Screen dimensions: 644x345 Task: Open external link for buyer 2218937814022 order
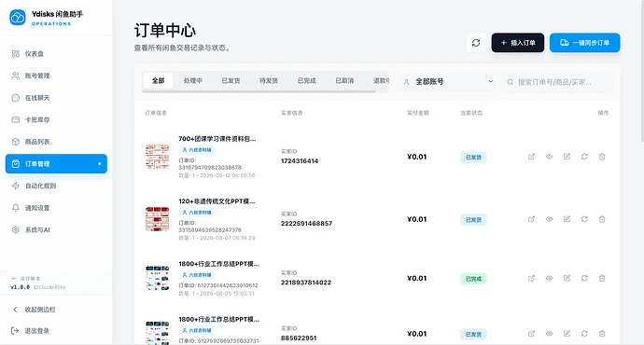click(531, 278)
